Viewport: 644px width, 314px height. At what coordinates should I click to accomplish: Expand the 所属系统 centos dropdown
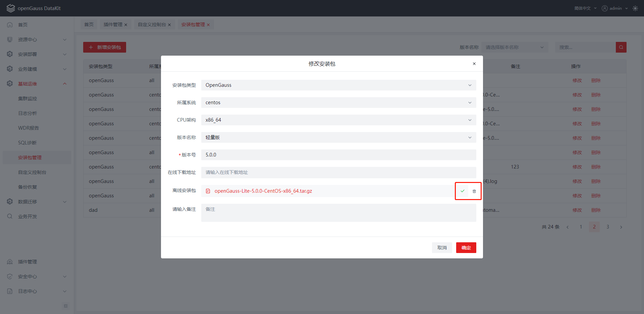click(338, 103)
